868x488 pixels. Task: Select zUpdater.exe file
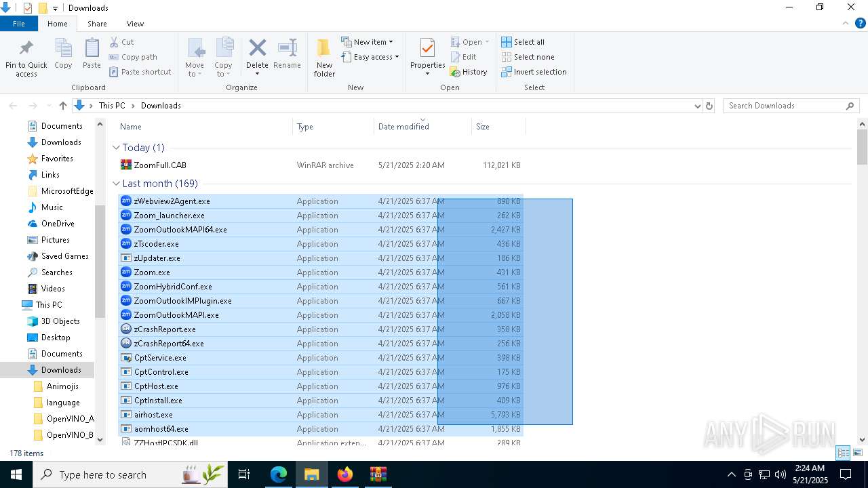pos(321,258)
